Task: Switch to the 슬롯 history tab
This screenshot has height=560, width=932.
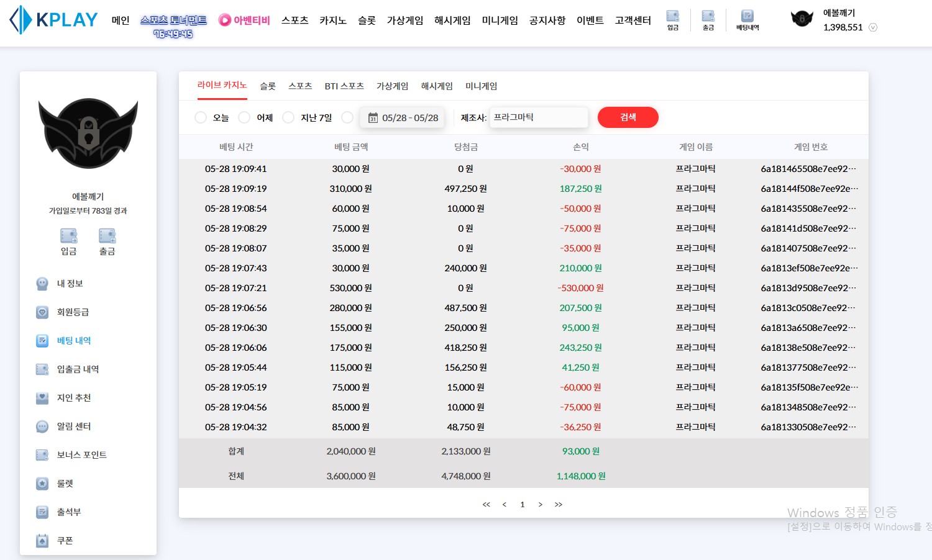Action: [268, 86]
